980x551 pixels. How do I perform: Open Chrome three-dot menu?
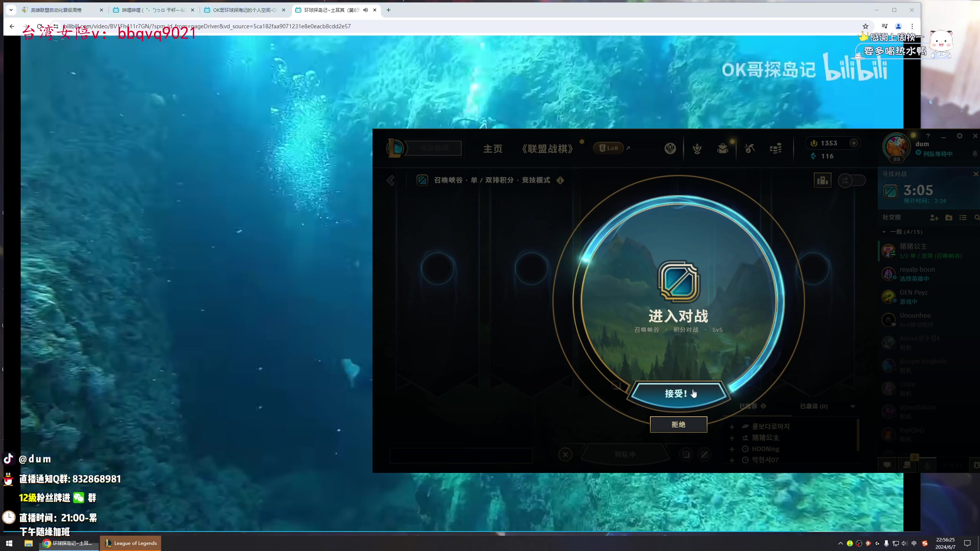point(912,26)
